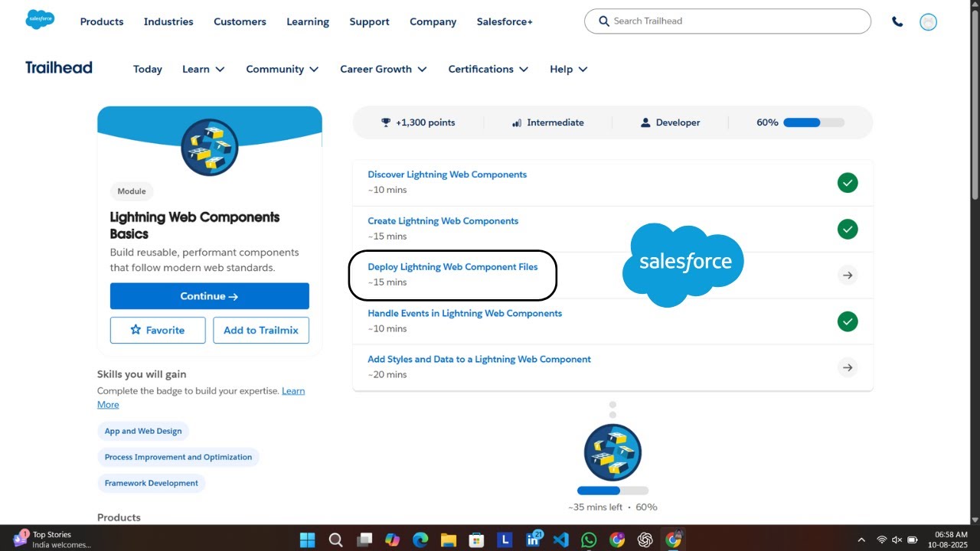The image size is (980, 551).
Task: Click the Top Stories news widget
Action: coord(52,540)
